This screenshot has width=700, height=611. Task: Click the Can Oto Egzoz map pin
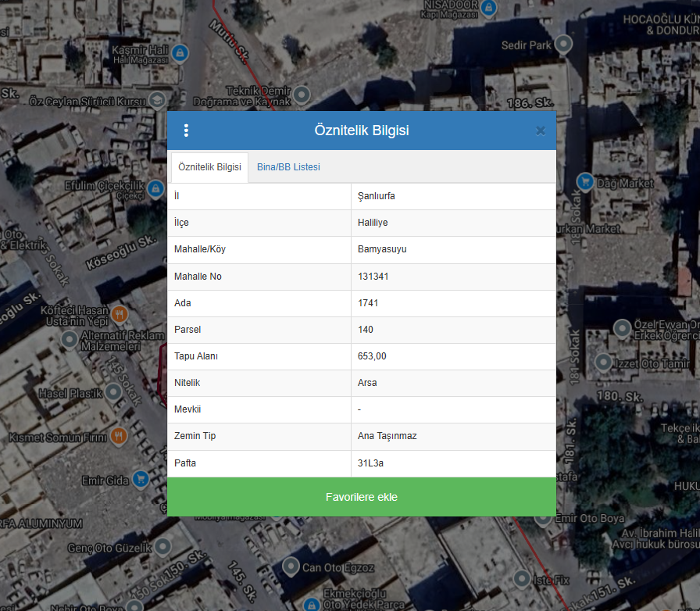pos(291,566)
